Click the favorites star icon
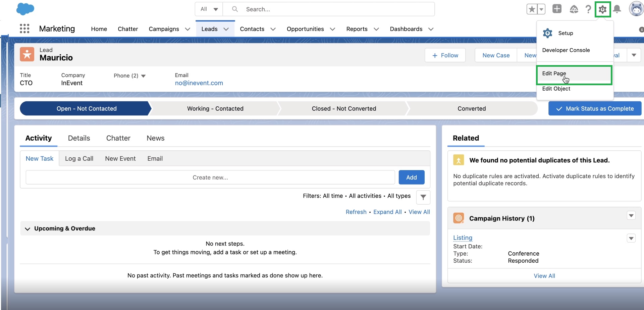The image size is (644, 310). [x=532, y=9]
